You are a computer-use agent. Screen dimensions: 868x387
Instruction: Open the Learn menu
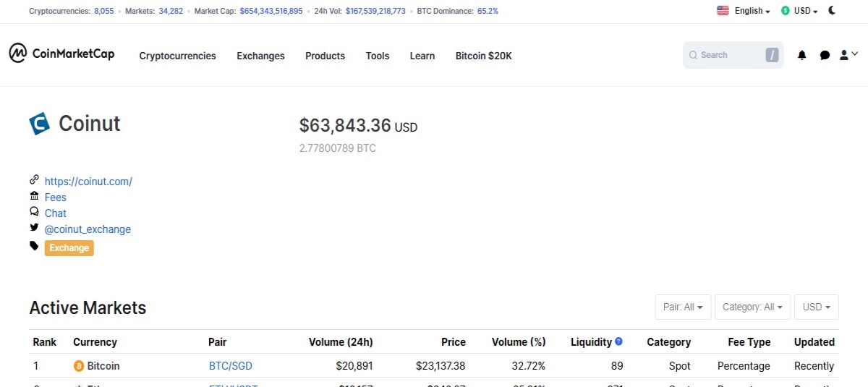click(422, 56)
